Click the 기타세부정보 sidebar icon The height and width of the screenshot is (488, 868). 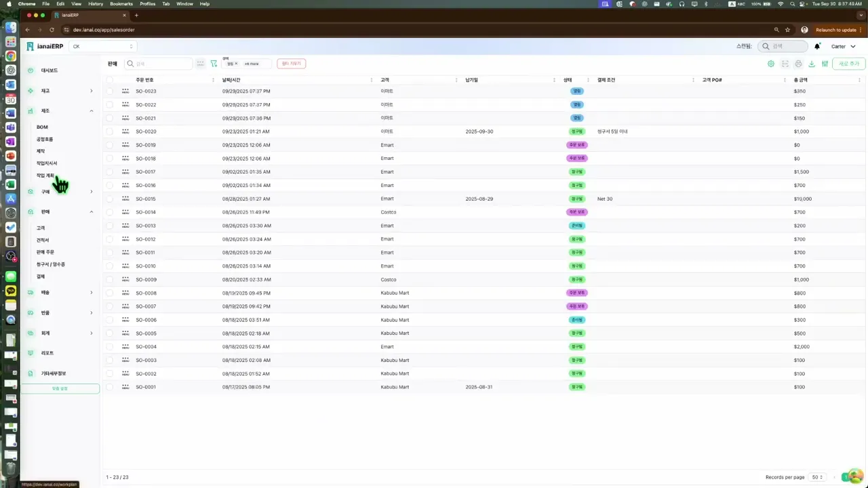coord(31,373)
